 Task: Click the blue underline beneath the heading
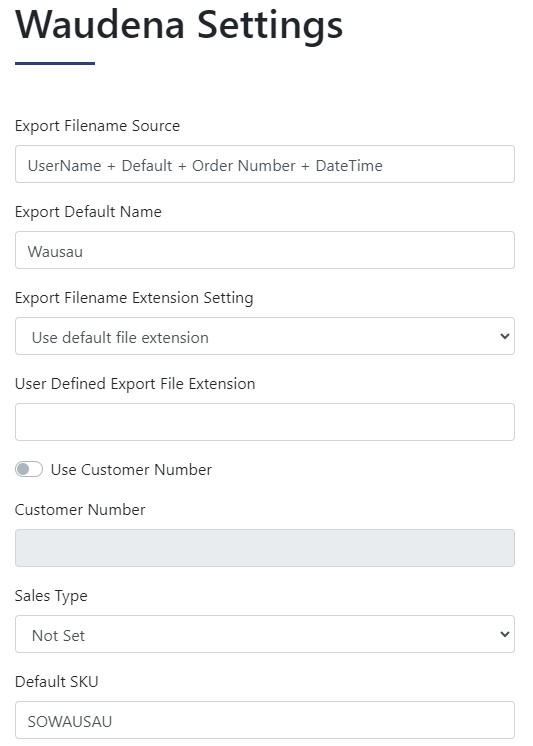55,63
